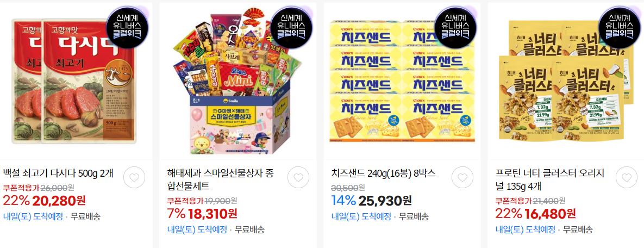This screenshot has height=248, width=644.
Task: Click the 25,930원 price for 치즈샌드
Action: click(385, 201)
